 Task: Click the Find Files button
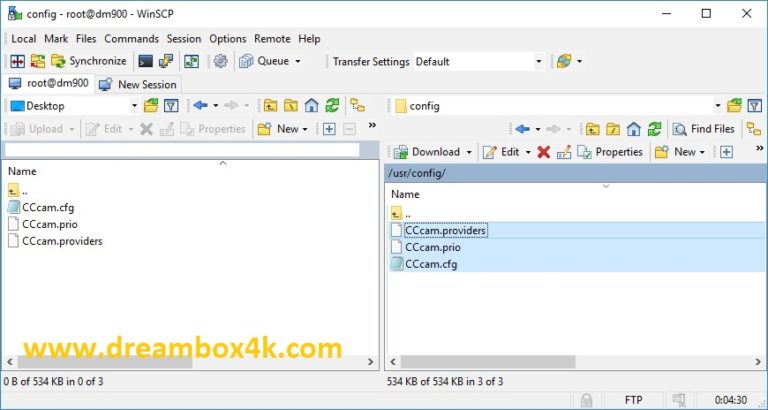[x=703, y=129]
